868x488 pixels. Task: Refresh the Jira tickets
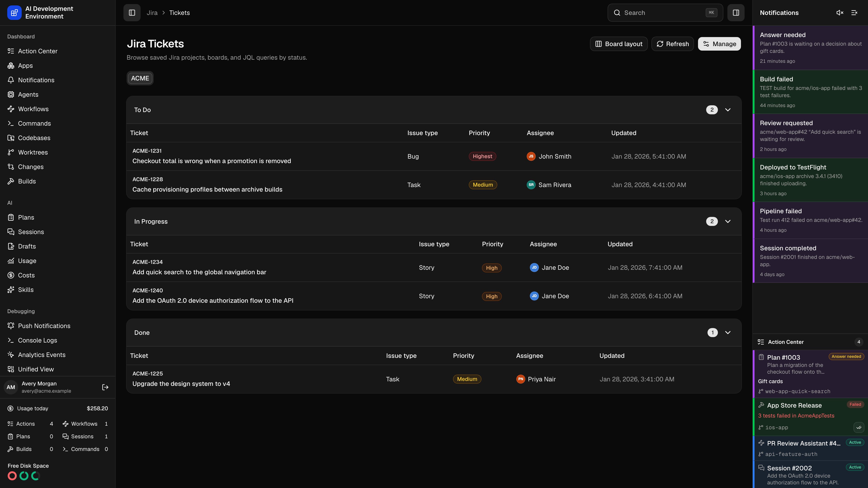click(672, 44)
